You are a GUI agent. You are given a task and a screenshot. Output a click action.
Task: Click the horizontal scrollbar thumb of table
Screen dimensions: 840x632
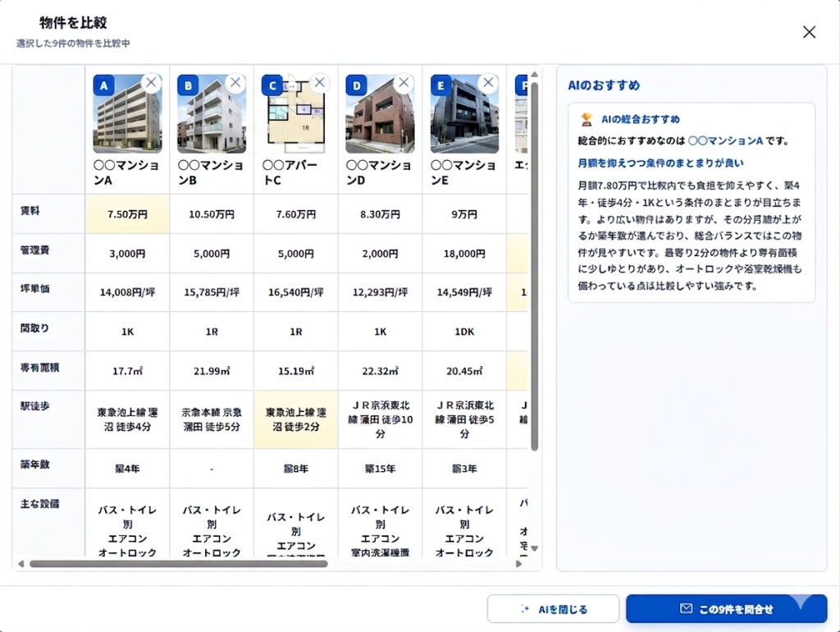tap(178, 564)
